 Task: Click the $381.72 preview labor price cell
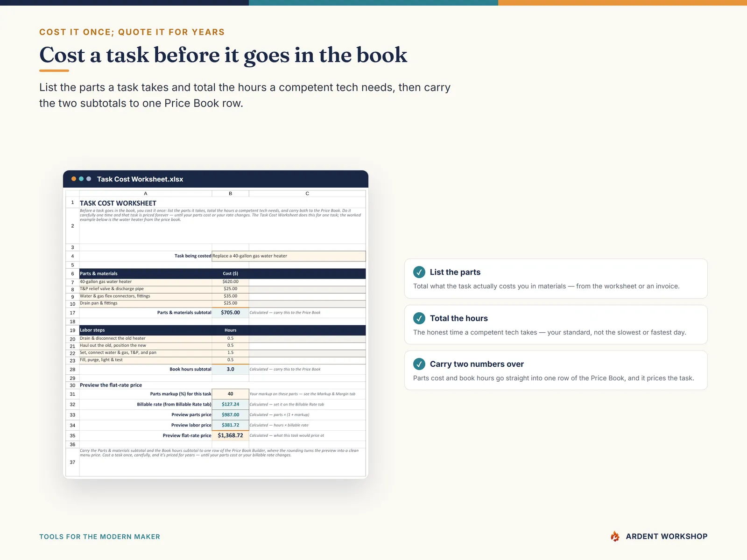coord(230,425)
